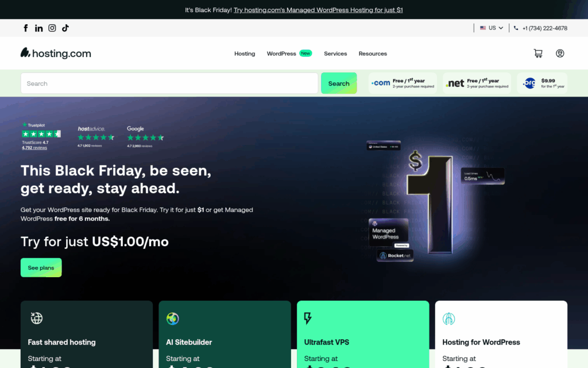588x368 pixels.
Task: Click the .net domain logo
Action: click(455, 83)
